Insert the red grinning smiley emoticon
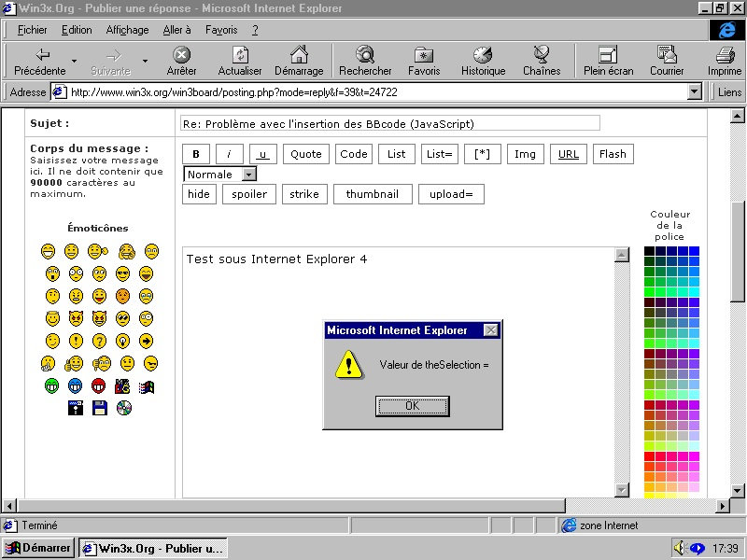The image size is (747, 560). tap(99, 385)
